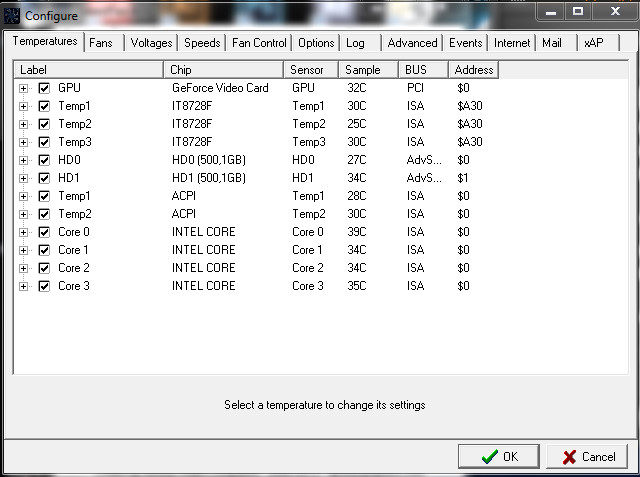Click the PCI bus cell in GPU row
640x477 pixels.
tap(416, 88)
